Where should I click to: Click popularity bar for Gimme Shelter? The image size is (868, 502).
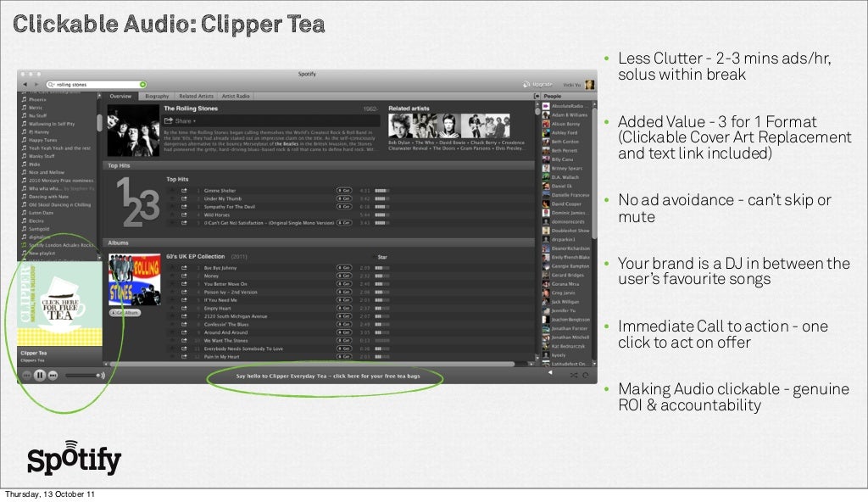pyautogui.click(x=382, y=190)
